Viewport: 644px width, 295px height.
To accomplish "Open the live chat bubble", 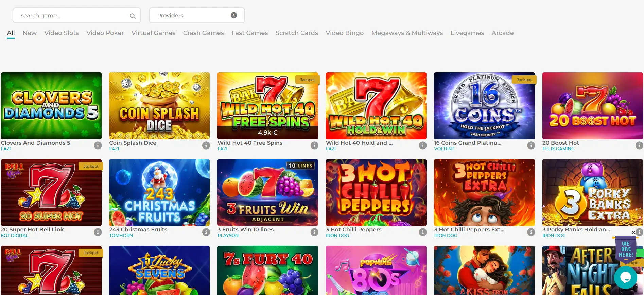I will pyautogui.click(x=625, y=277).
